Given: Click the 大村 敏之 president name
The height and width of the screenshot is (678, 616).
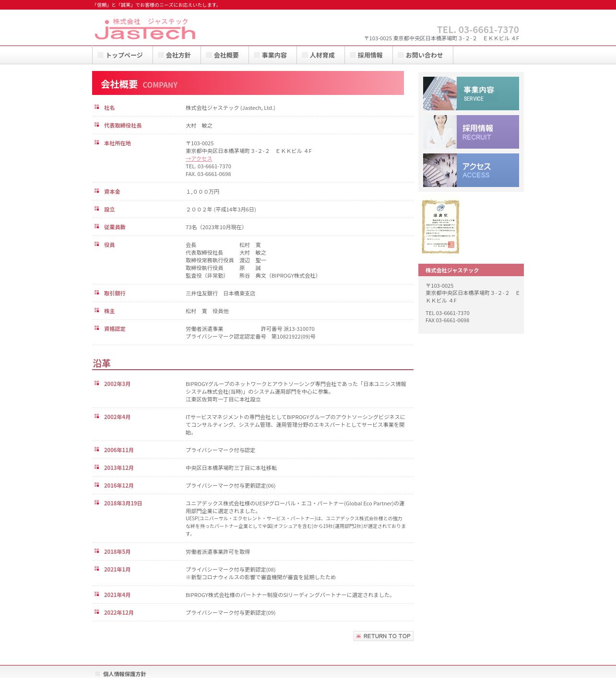Looking at the screenshot, I should pyautogui.click(x=199, y=126).
